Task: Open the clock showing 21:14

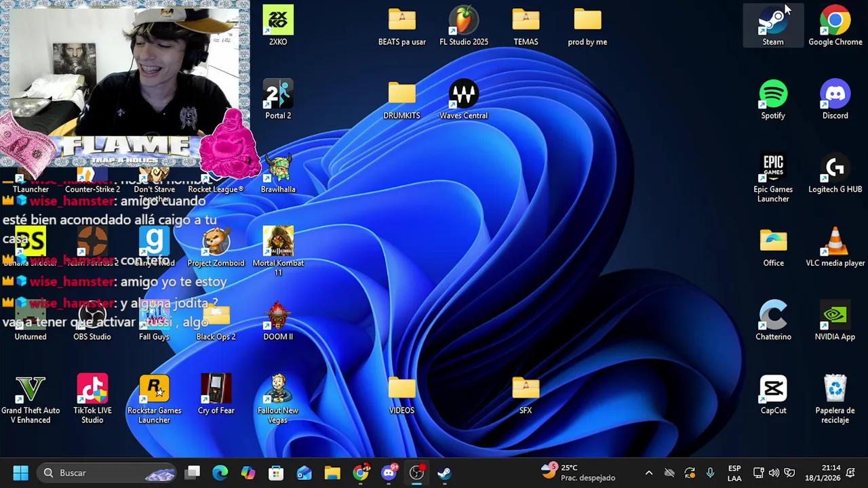Action: click(823, 472)
